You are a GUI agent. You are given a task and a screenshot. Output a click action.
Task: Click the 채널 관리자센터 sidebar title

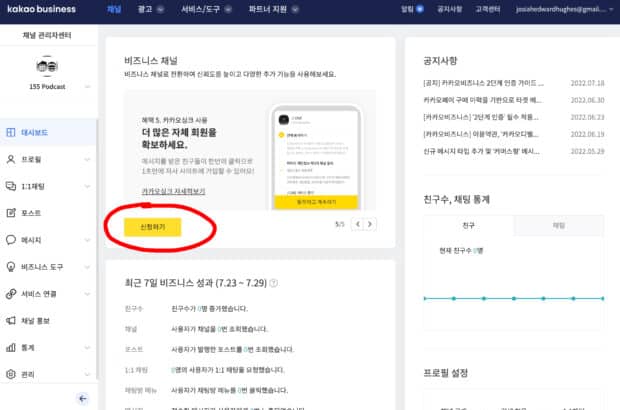coord(47,35)
